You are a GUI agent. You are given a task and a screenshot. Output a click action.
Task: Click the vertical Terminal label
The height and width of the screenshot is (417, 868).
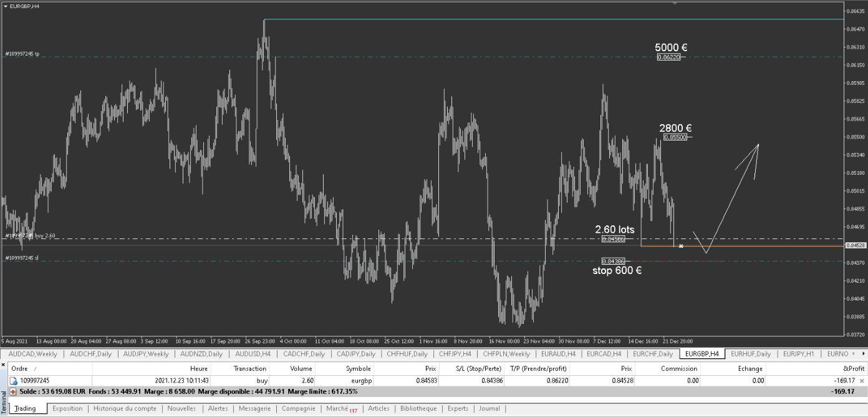[4, 401]
